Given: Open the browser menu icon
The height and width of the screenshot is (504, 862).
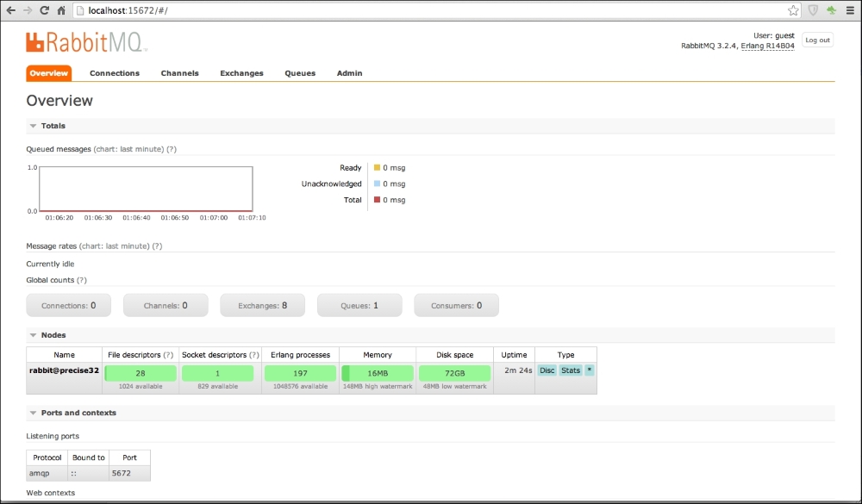Looking at the screenshot, I should point(851,10).
